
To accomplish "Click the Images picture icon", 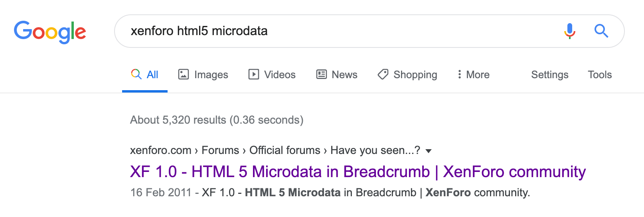I will pos(184,74).
